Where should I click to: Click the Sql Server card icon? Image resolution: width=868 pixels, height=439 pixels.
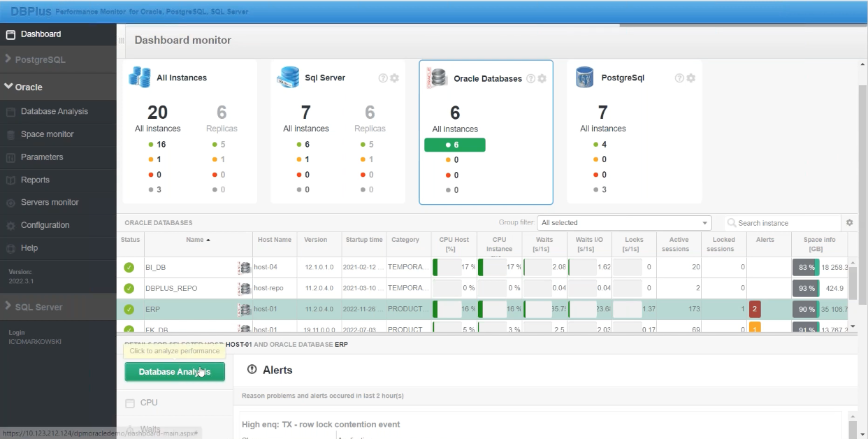click(x=288, y=77)
